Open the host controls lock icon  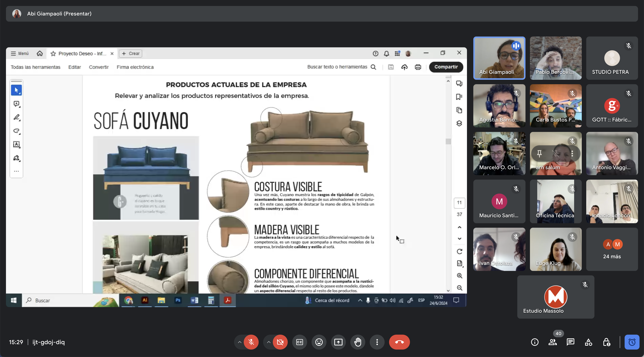[607, 342]
